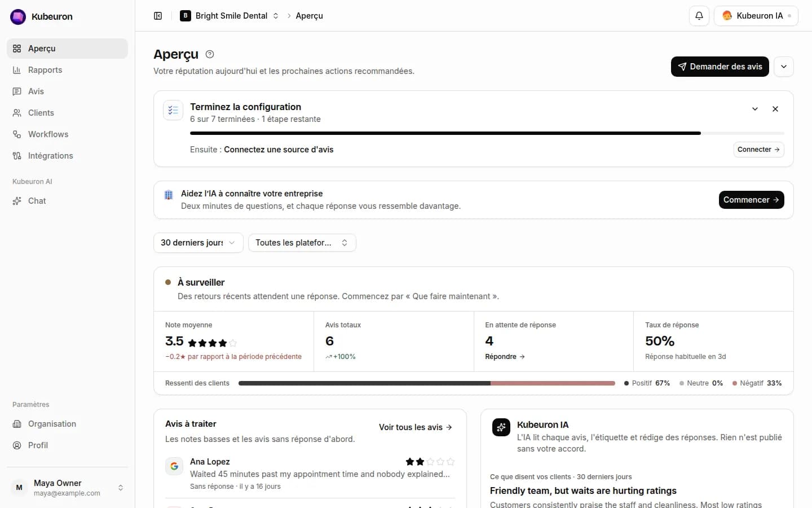812x508 pixels.
Task: Open Chat under Kubeuron AI
Action: point(67,201)
